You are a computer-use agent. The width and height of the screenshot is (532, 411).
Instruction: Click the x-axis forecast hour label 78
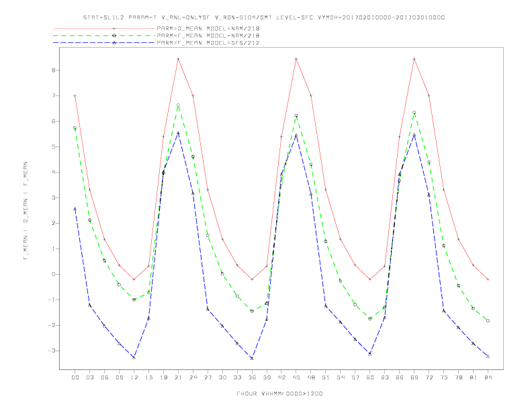458,377
